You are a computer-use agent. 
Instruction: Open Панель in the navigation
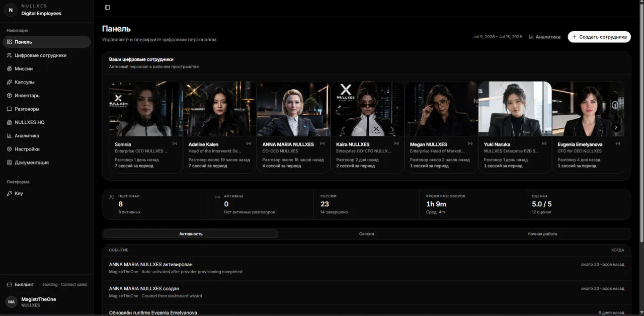pyautogui.click(x=47, y=42)
